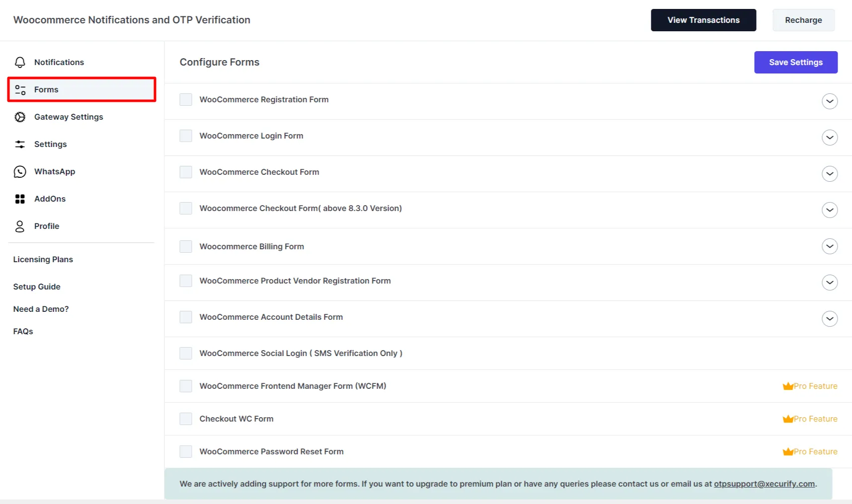The height and width of the screenshot is (504, 852).
Task: Enable Checkout Form above 8.3.0 checkbox
Action: (x=186, y=208)
